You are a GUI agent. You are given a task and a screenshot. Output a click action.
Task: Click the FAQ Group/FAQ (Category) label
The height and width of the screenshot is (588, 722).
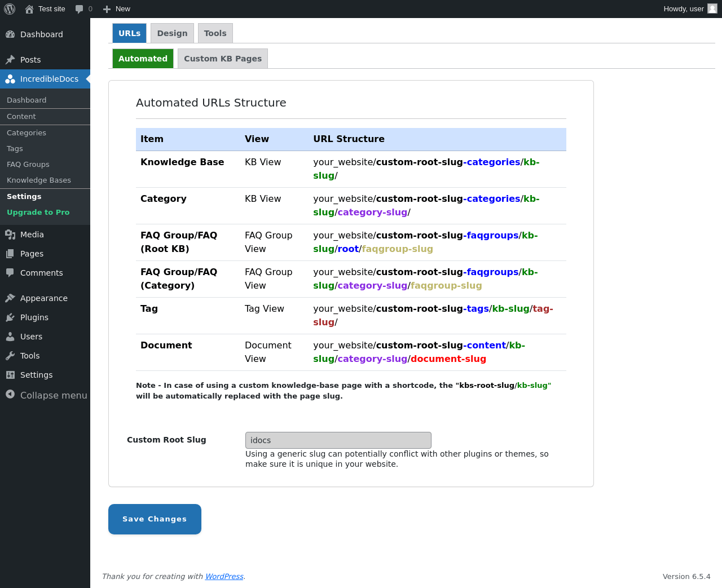[179, 279]
